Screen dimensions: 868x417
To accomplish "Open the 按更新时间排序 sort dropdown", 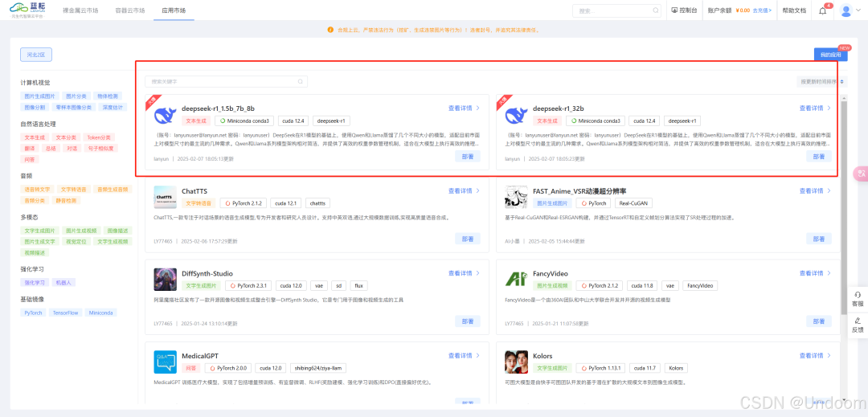I will pyautogui.click(x=821, y=81).
